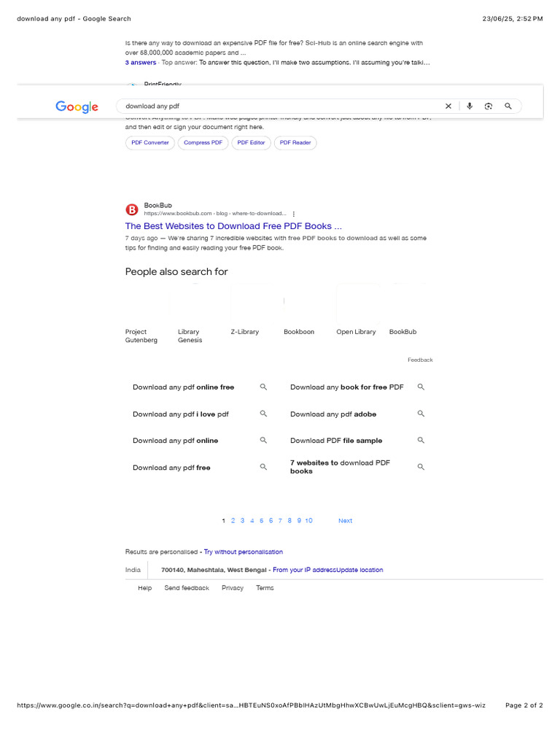Go to results page 2
Screen dimensions: 560x747
pyautogui.click(x=233, y=521)
